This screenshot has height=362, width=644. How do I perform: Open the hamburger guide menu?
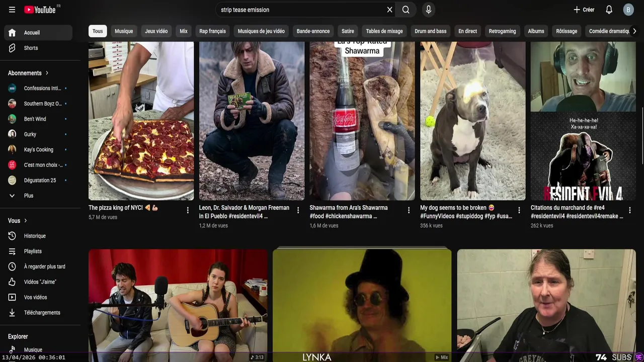pyautogui.click(x=12, y=10)
